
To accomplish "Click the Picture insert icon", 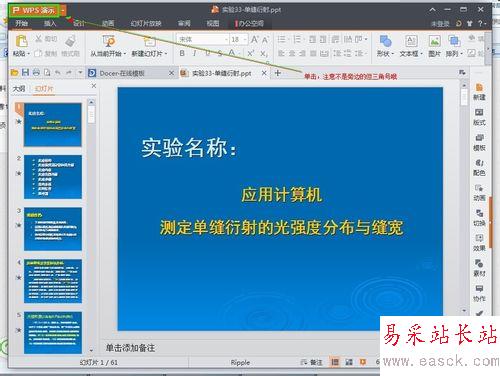I will click(434, 41).
